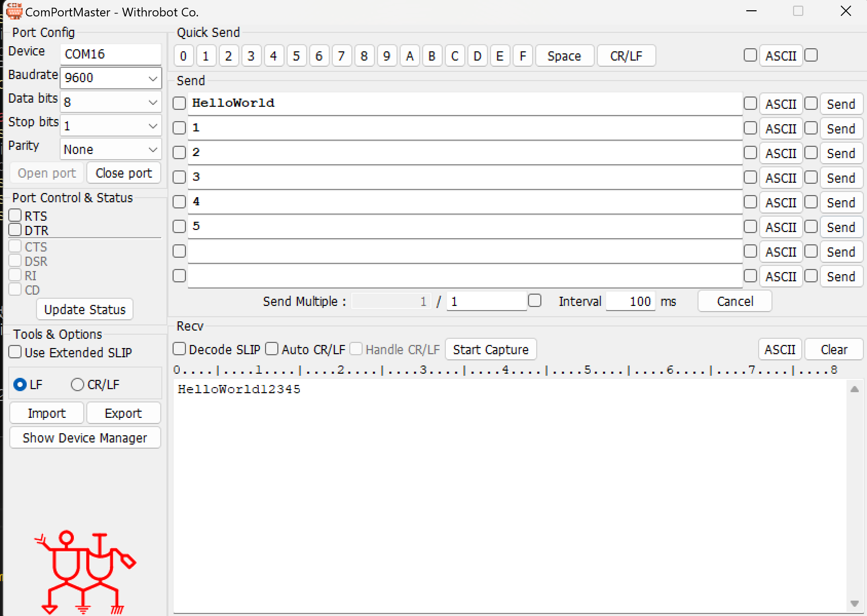Image resolution: width=867 pixels, height=616 pixels.
Task: Click the Send Multiple count field
Action: tap(486, 301)
